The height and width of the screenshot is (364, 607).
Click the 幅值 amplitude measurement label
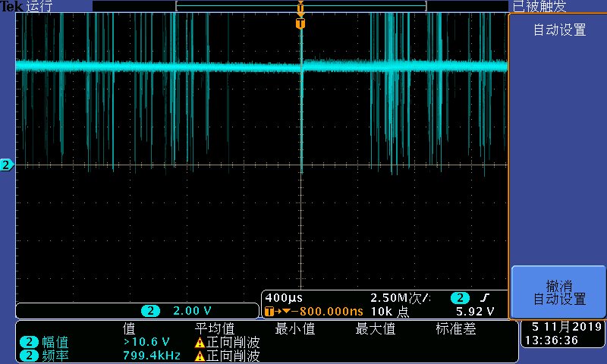pos(55,342)
